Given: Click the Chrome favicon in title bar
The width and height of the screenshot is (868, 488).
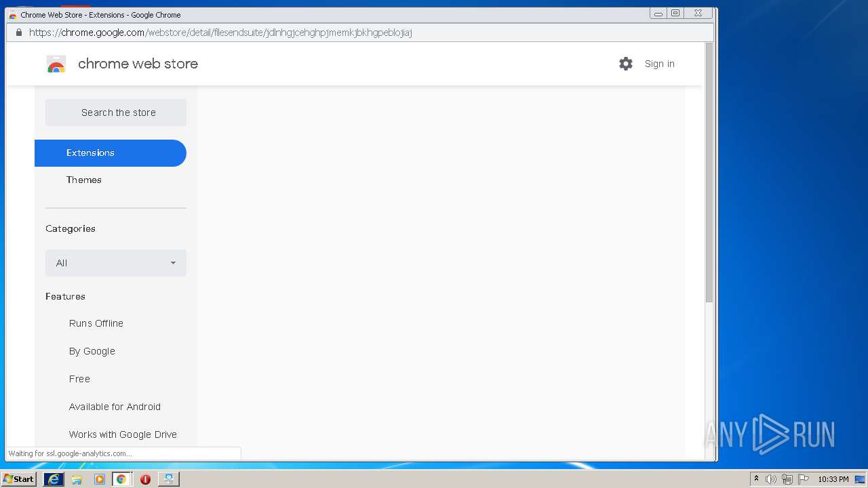Looking at the screenshot, I should pyautogui.click(x=12, y=14).
